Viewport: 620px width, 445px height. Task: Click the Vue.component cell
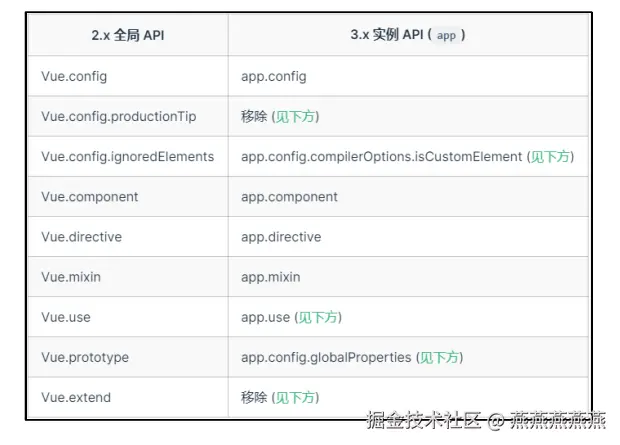coord(90,197)
